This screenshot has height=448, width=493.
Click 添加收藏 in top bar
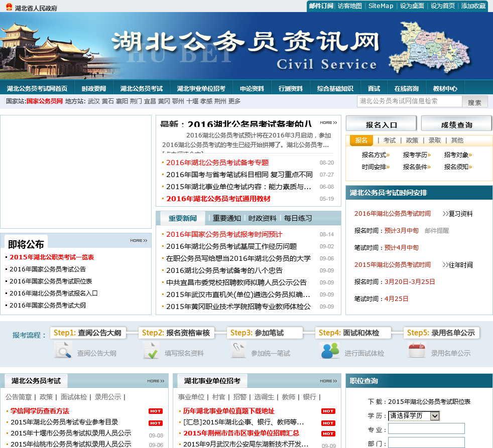[473, 6]
